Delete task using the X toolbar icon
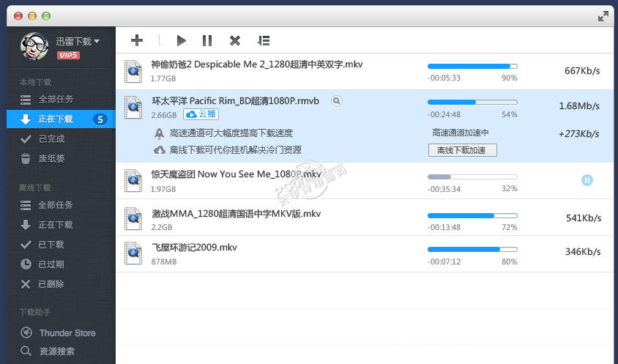The image size is (618, 364). [235, 40]
